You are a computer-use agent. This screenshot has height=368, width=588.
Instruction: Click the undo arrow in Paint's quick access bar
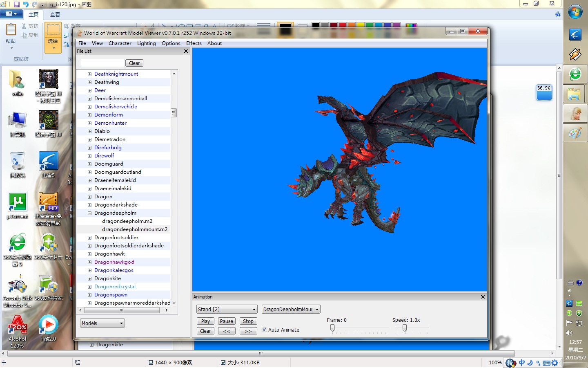click(26, 4)
